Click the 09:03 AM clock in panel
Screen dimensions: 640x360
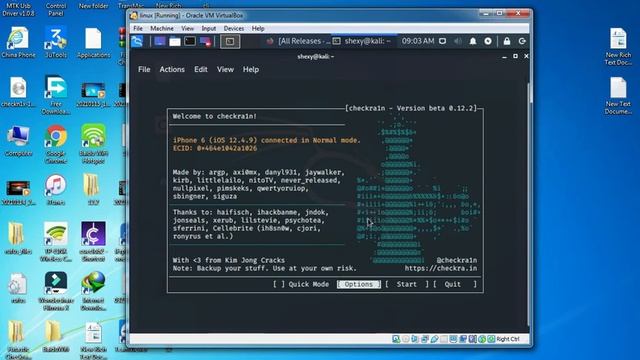click(x=418, y=41)
